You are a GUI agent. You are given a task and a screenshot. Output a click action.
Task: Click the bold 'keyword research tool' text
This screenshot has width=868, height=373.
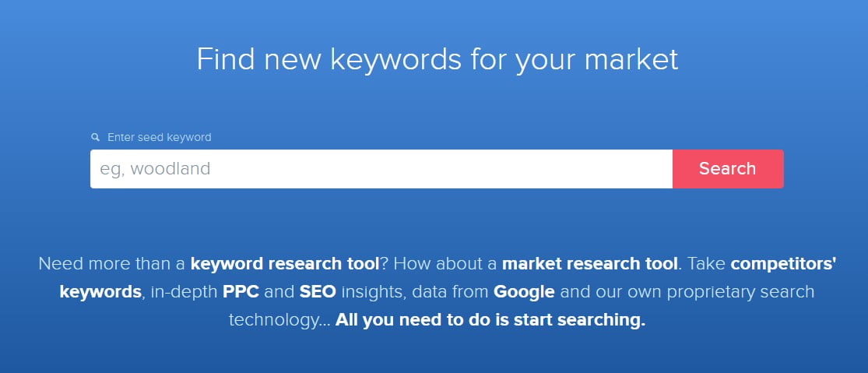pos(284,263)
